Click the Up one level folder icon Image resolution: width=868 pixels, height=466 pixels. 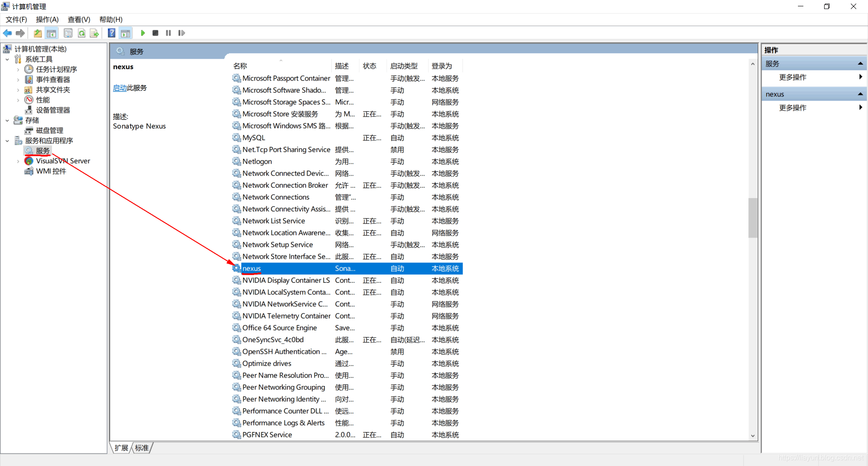(x=38, y=33)
